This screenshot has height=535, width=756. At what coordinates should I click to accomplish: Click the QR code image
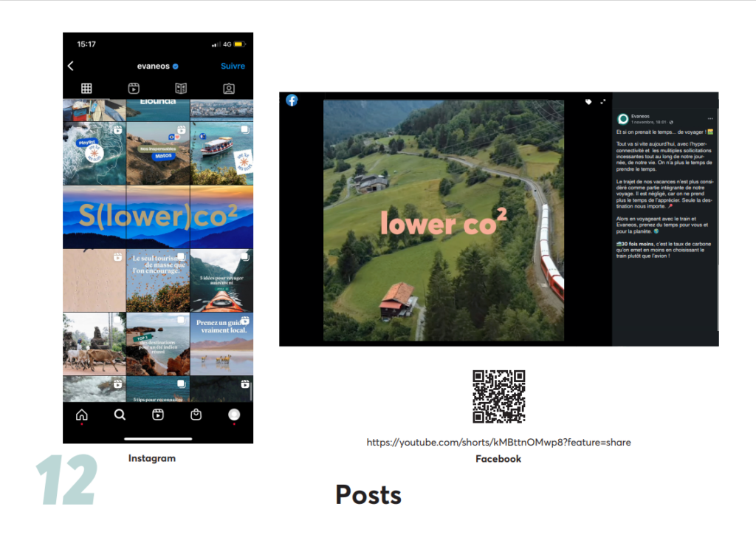pos(498,397)
